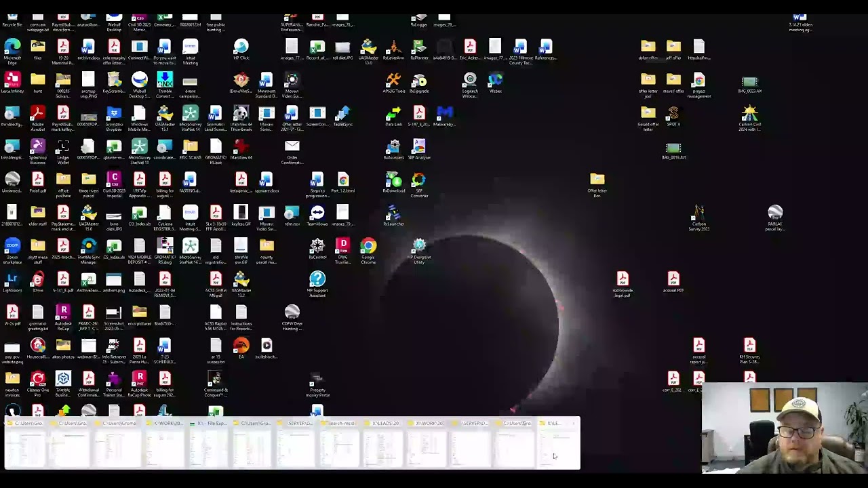The image size is (868, 488).
Task: Open the nationwide legal pdf file
Action: [x=623, y=280]
